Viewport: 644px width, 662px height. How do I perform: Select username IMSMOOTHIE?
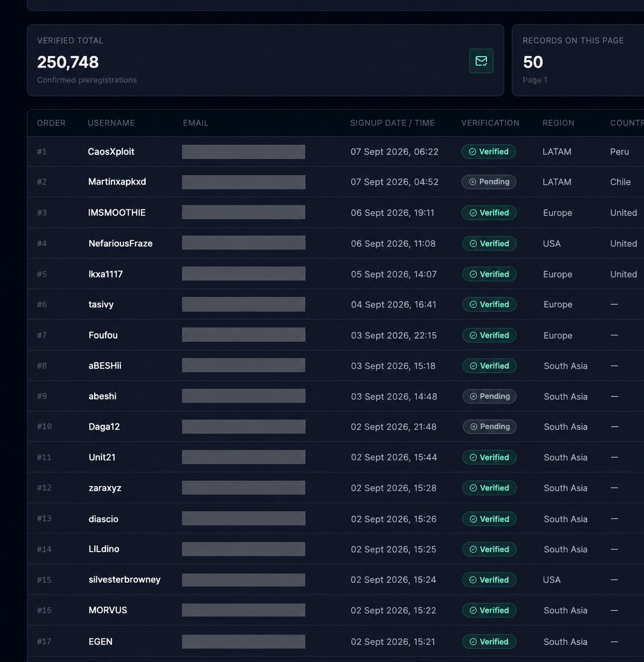117,213
